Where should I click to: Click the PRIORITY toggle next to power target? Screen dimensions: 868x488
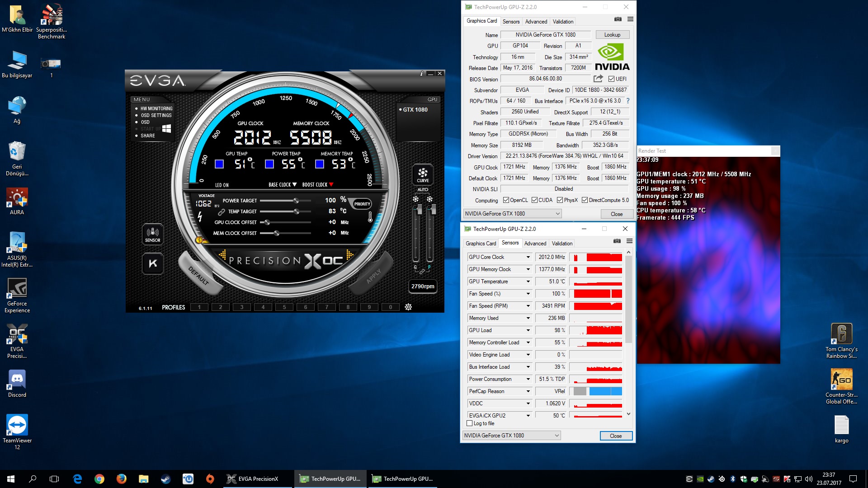pyautogui.click(x=362, y=204)
